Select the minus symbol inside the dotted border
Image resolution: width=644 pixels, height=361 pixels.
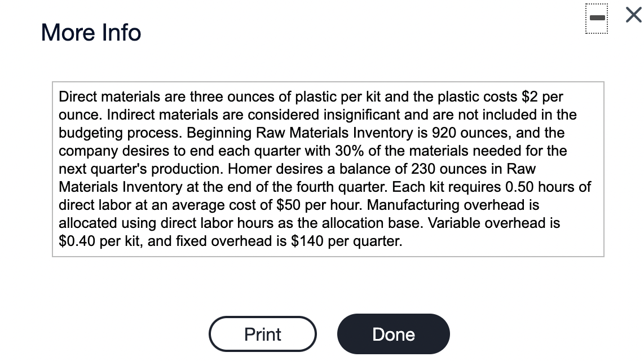click(x=597, y=17)
